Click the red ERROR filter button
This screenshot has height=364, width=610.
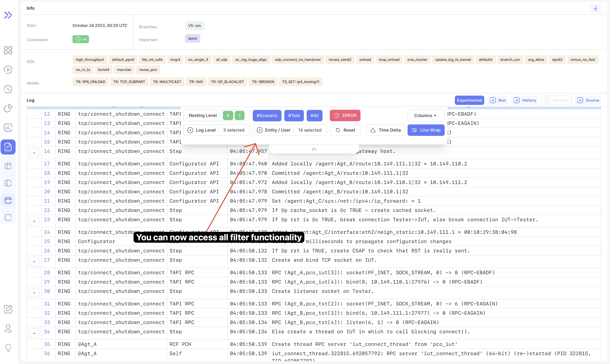[345, 116]
